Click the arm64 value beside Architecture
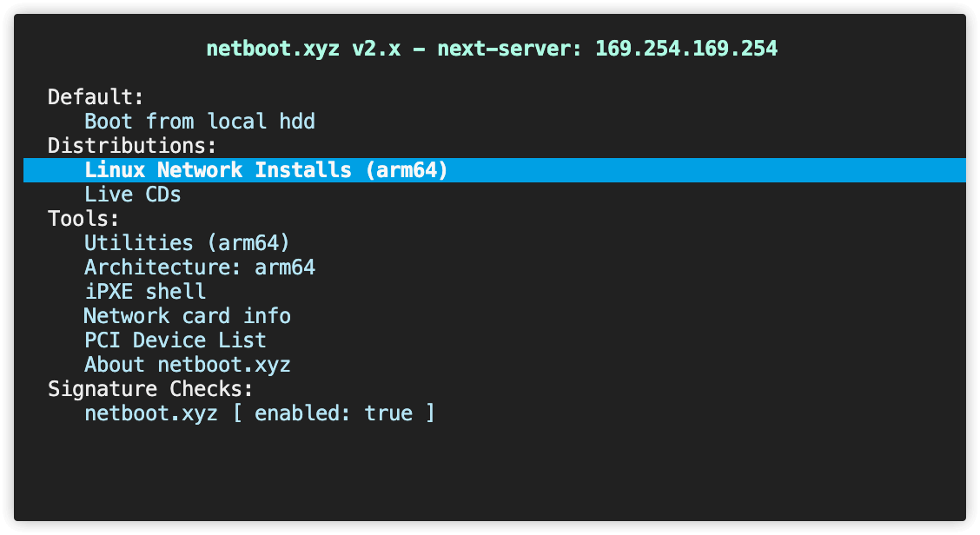The width and height of the screenshot is (980, 535). pos(285,267)
